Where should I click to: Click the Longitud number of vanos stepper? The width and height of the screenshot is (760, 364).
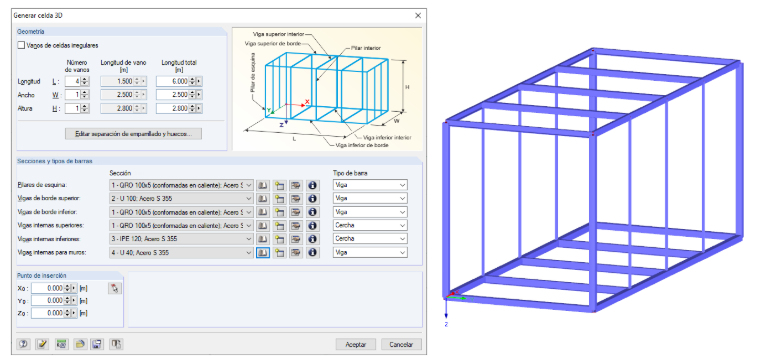(85, 81)
